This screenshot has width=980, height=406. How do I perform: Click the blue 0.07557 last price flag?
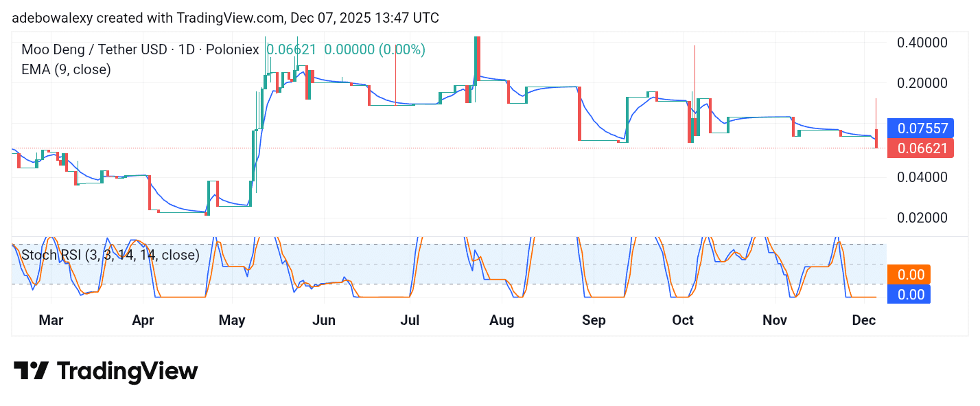pos(920,128)
